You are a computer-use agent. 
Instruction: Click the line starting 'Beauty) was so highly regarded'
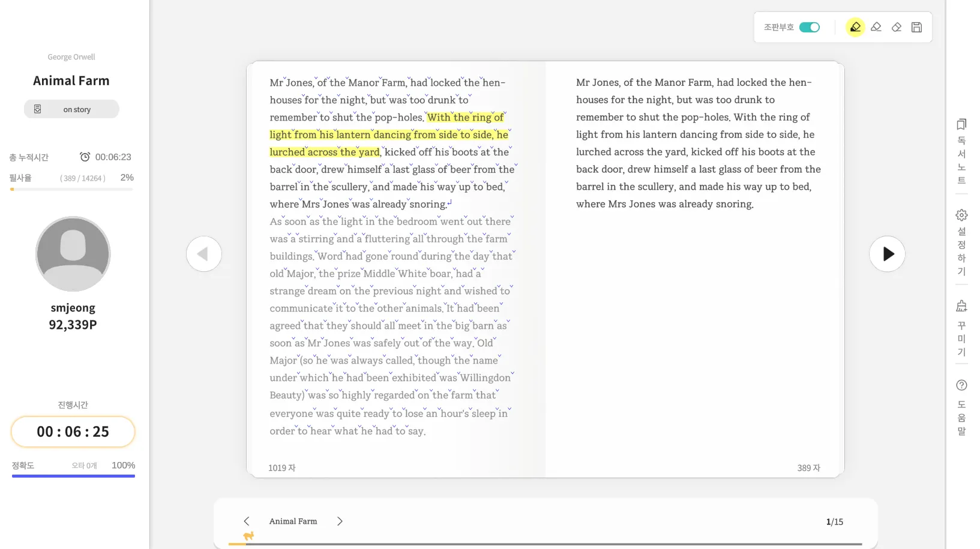pyautogui.click(x=382, y=395)
